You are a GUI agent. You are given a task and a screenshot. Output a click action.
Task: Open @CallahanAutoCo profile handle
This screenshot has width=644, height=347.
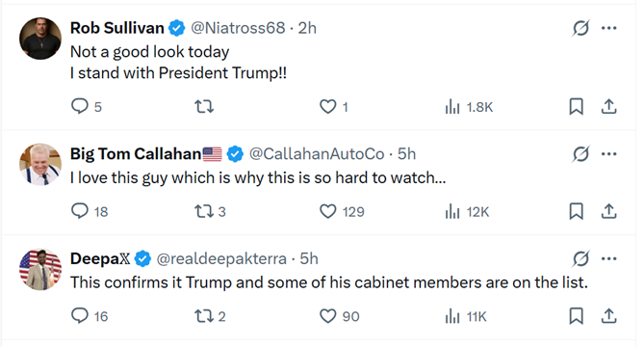click(317, 154)
